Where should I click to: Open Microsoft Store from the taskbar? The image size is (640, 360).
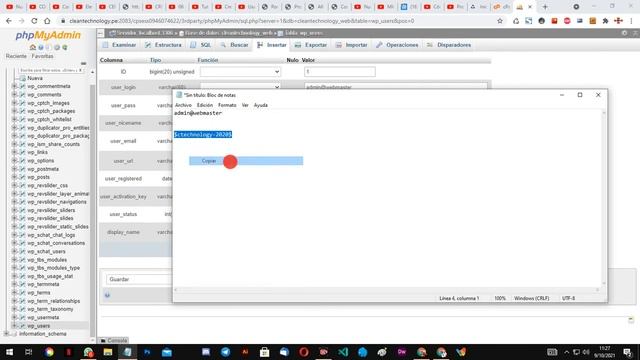pos(264,352)
